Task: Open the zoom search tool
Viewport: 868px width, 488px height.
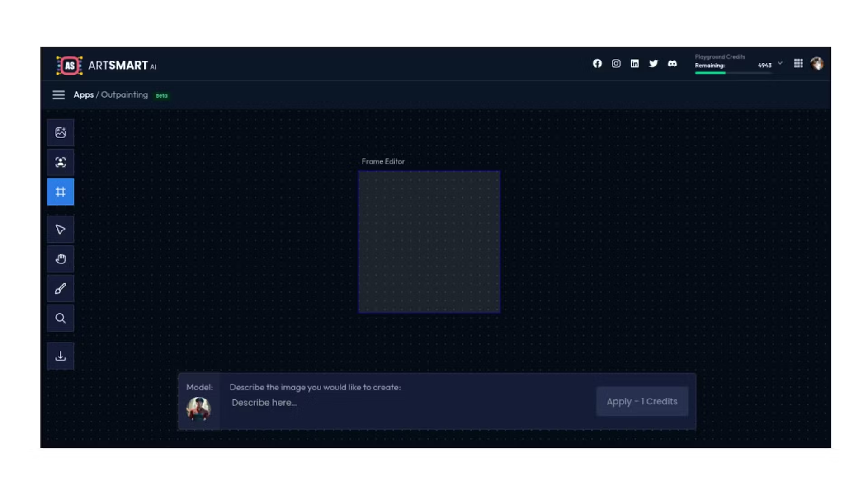Action: [x=61, y=318]
